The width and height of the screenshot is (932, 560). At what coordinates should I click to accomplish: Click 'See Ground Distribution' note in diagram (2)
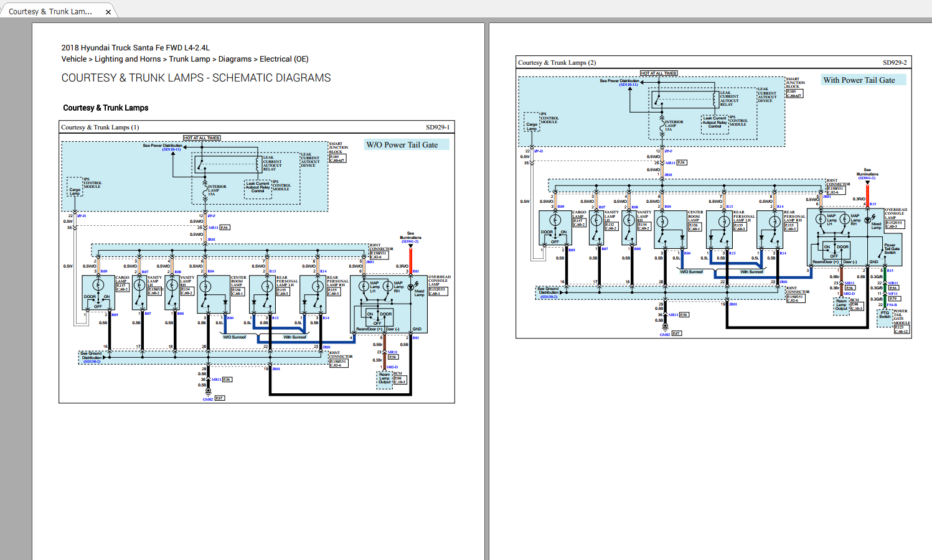coord(548,291)
